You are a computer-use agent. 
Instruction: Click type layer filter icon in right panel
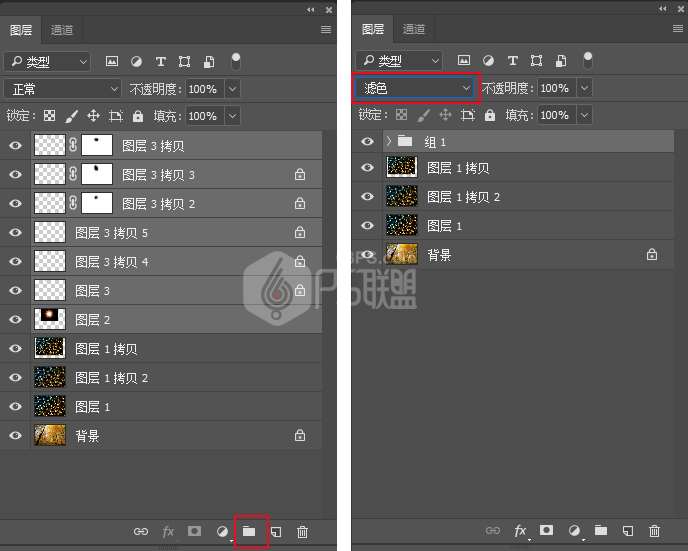(512, 61)
